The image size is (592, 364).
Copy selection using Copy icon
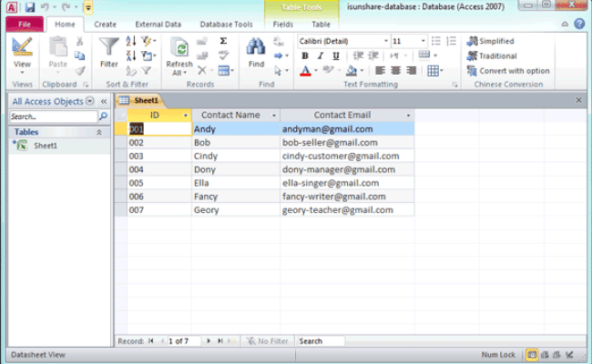[x=79, y=56]
